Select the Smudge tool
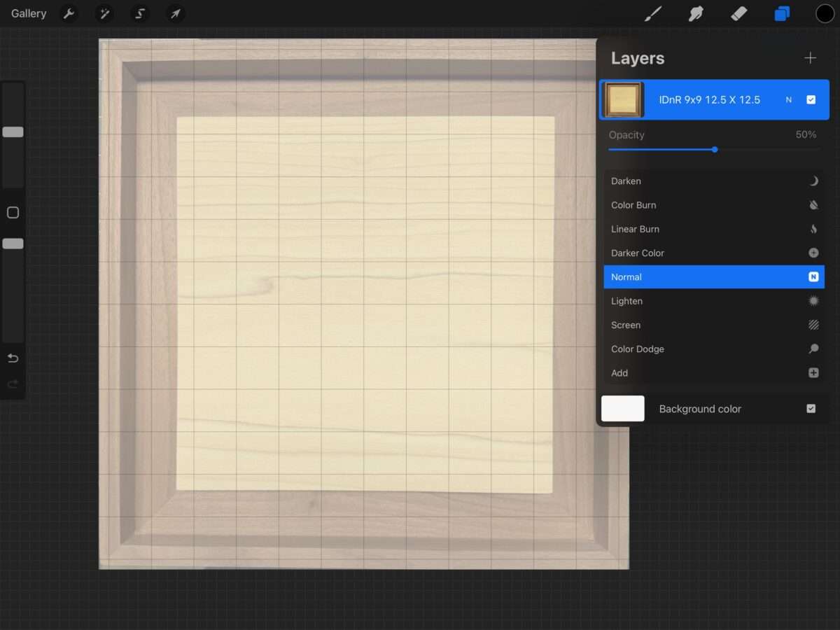840x630 pixels. tap(696, 13)
